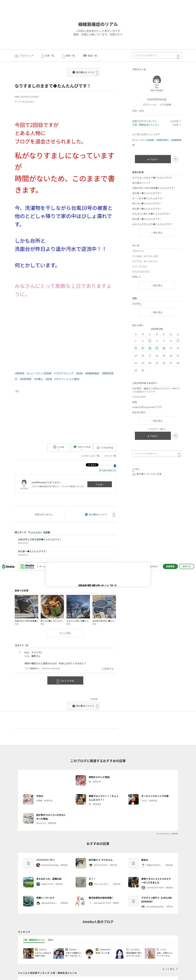The image size is (196, 980).
Task: Open the more options button beside upper フォロー
Action: click(175, 159)
